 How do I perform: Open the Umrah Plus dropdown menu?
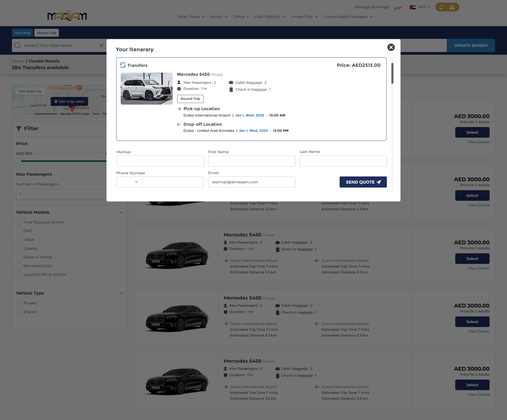[x=304, y=17]
